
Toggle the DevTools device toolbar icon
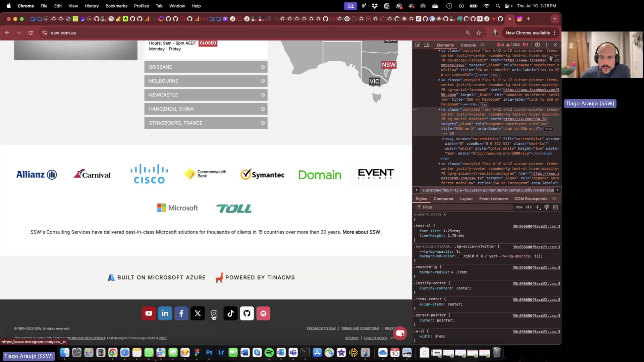[427, 45]
